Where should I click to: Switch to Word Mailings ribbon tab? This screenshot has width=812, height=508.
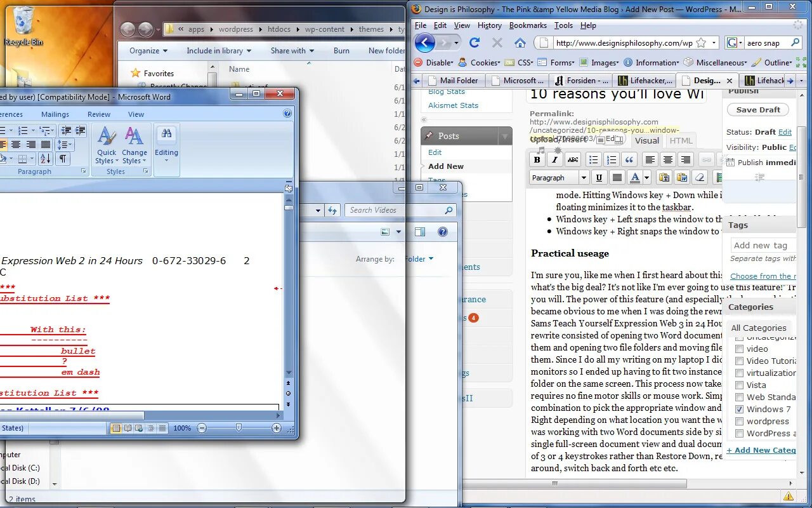(55, 114)
